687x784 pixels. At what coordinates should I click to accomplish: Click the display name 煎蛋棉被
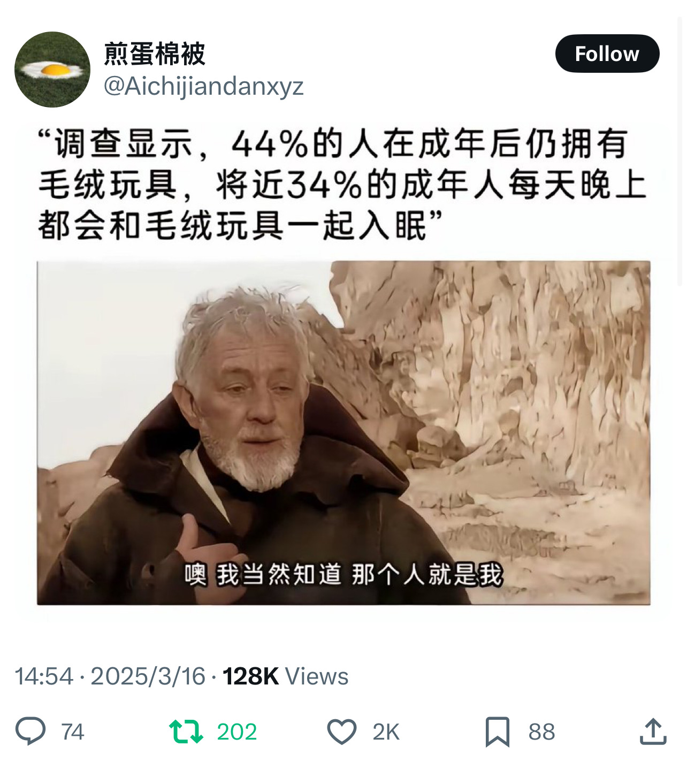coord(155,54)
